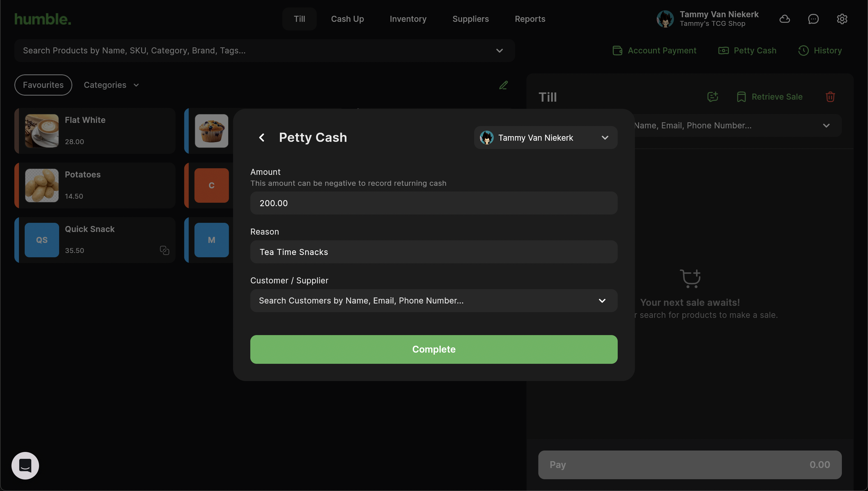Select the Flat White product thumbnail
868x491 pixels.
(x=42, y=131)
